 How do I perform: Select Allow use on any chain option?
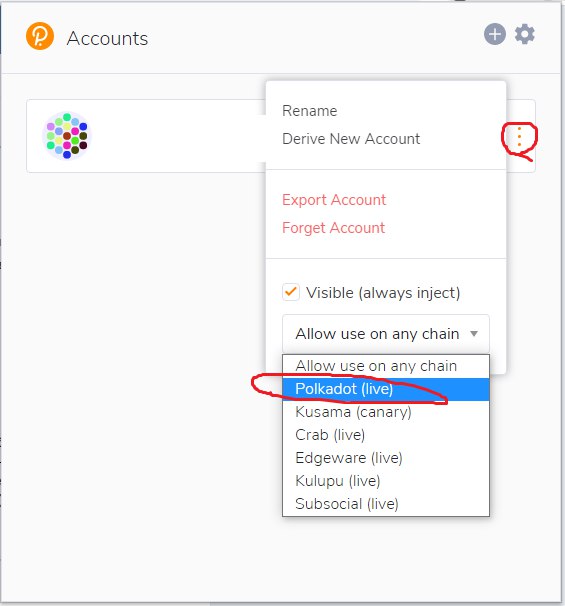pos(386,366)
